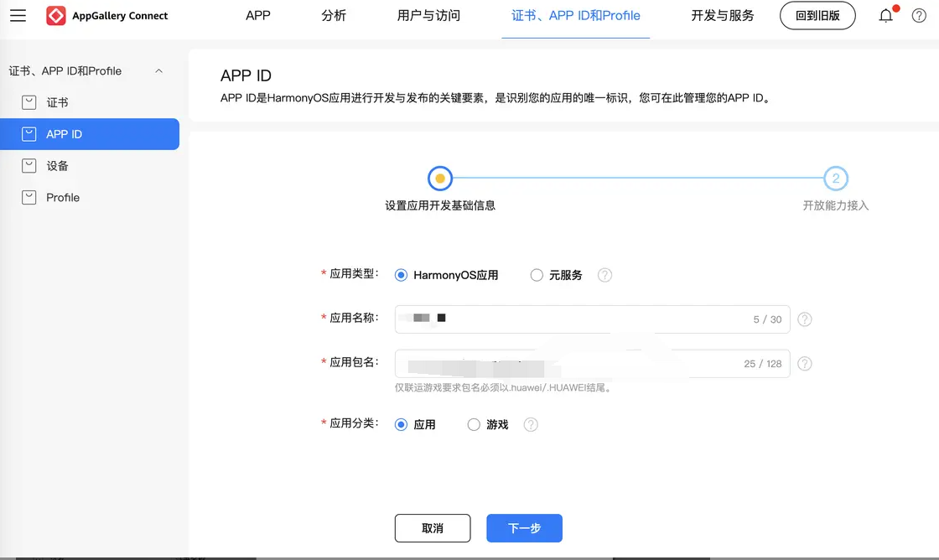The height and width of the screenshot is (560, 939).
Task: Open the notifications bell icon
Action: 886,16
